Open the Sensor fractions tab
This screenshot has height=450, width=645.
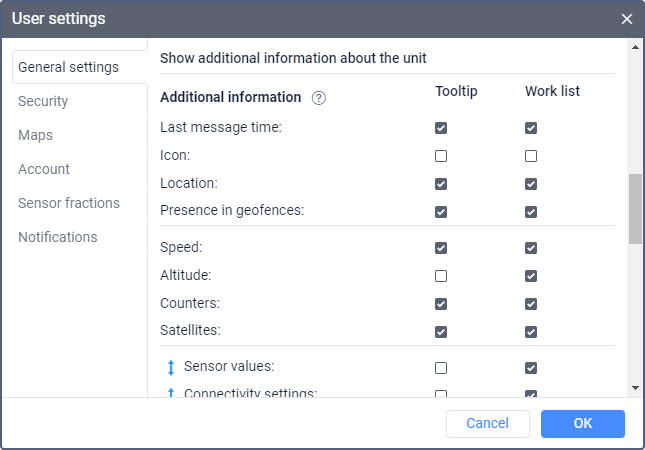(69, 203)
